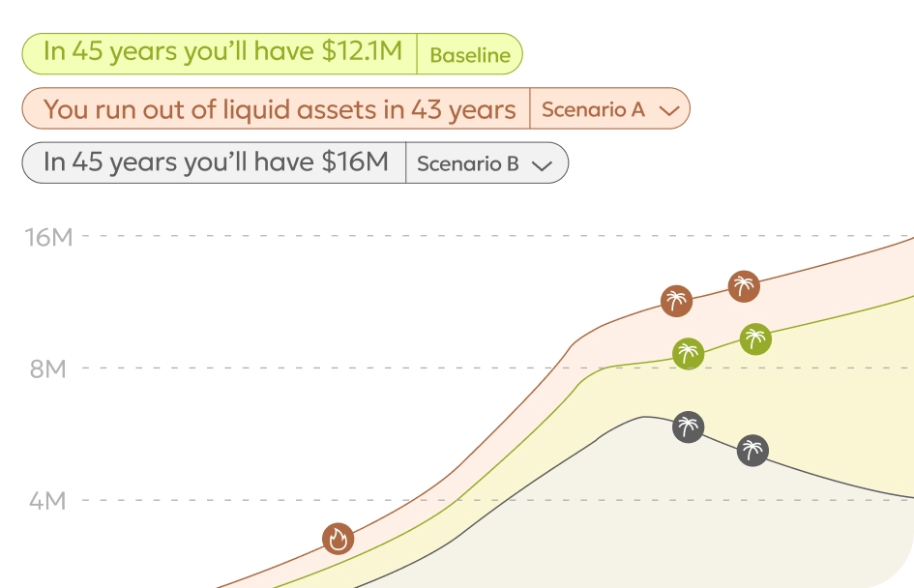Image resolution: width=914 pixels, height=588 pixels.
Task: Click the flame marker on the orange line
Action: coord(338,539)
